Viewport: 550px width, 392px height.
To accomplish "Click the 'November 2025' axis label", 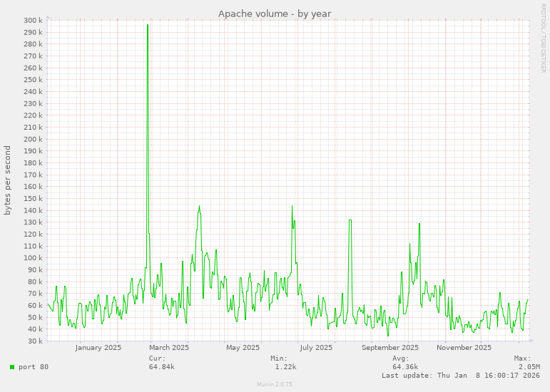I will (x=464, y=348).
